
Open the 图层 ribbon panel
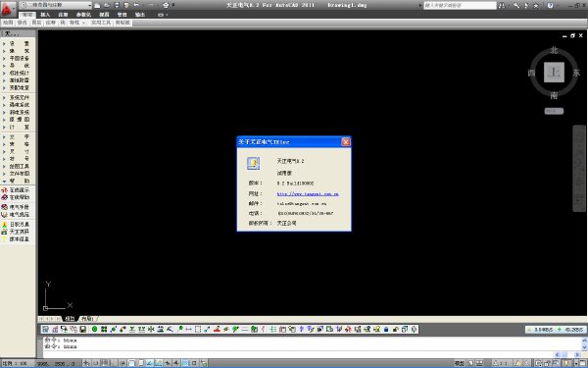[x=36, y=23]
